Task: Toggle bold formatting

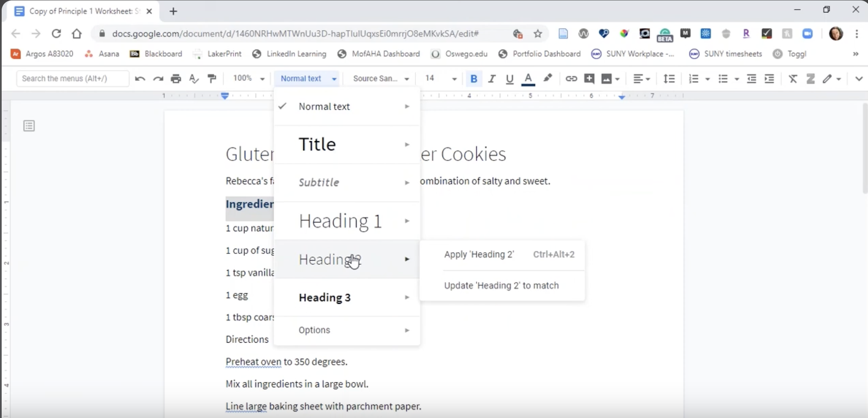Action: (474, 79)
